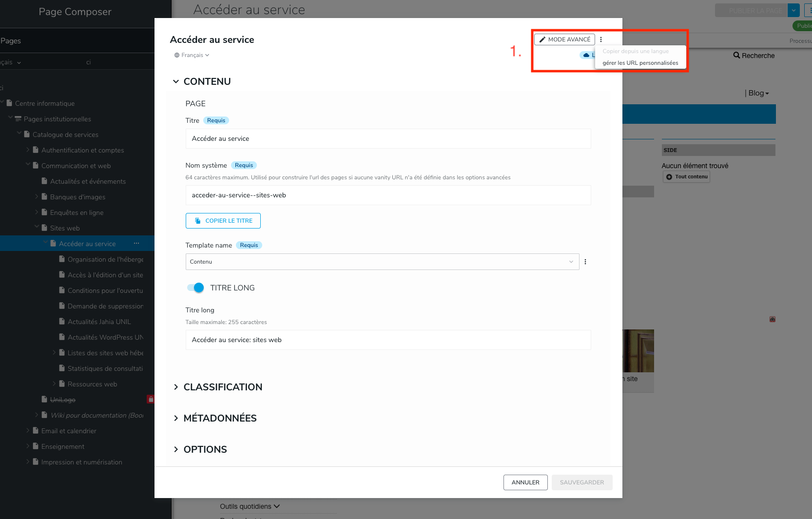Image resolution: width=812 pixels, height=519 pixels.
Task: Open the Français language selector
Action: coord(193,55)
